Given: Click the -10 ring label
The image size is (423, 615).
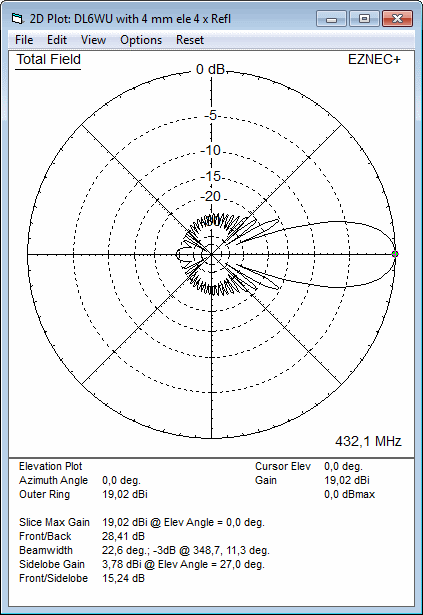Looking at the screenshot, I should (211, 150).
